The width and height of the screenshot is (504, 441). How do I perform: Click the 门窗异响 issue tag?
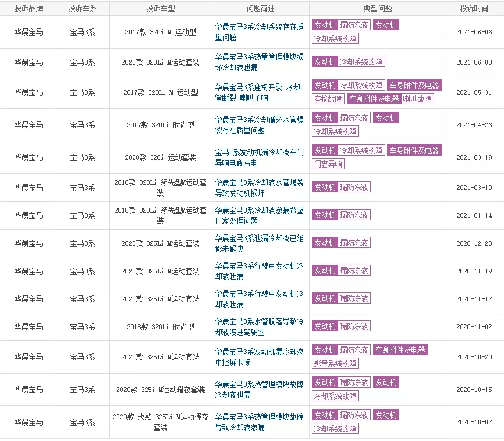tap(328, 164)
